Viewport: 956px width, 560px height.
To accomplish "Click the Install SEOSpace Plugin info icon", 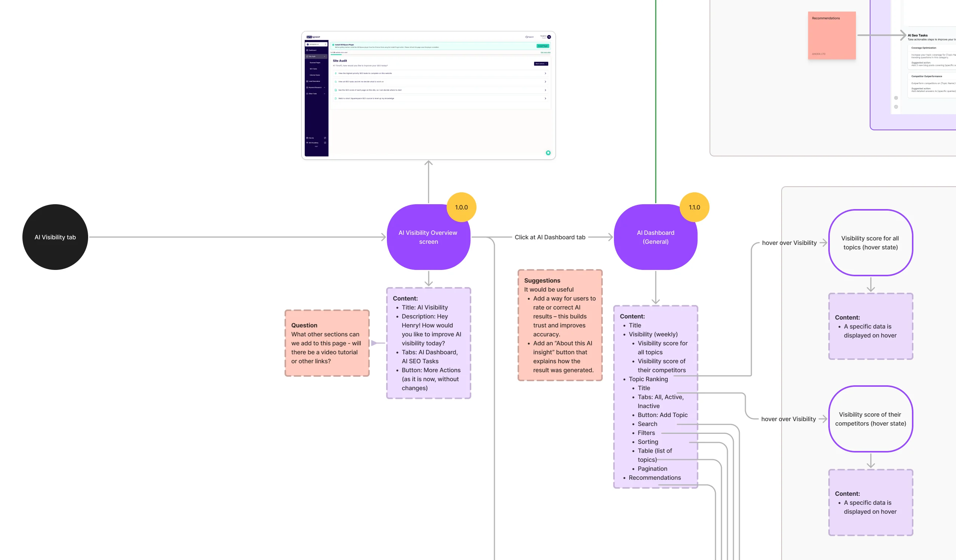I will [333, 45].
